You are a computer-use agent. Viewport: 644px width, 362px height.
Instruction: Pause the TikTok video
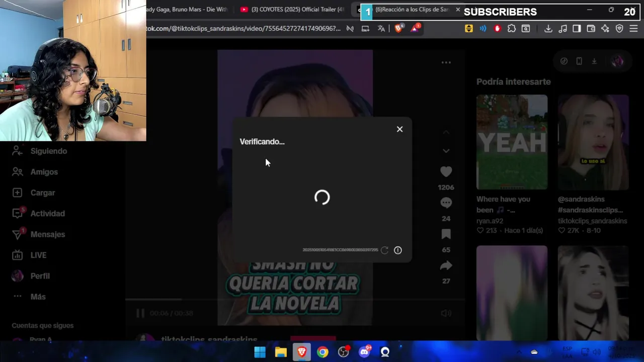pos(140,313)
